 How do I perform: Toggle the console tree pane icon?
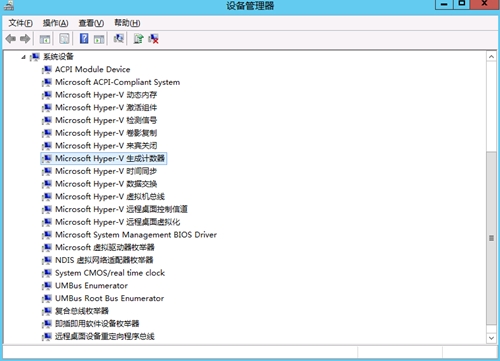(x=45, y=39)
